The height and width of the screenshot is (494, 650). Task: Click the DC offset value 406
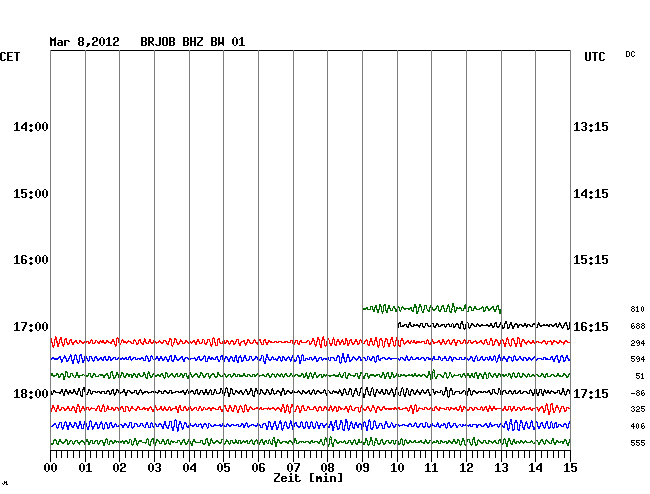point(638,426)
